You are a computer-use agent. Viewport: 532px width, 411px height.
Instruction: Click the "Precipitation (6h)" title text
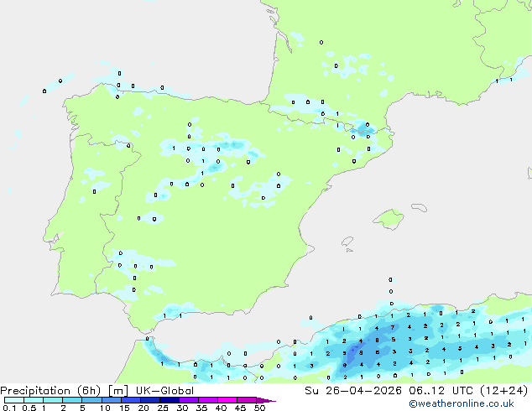pos(50,391)
